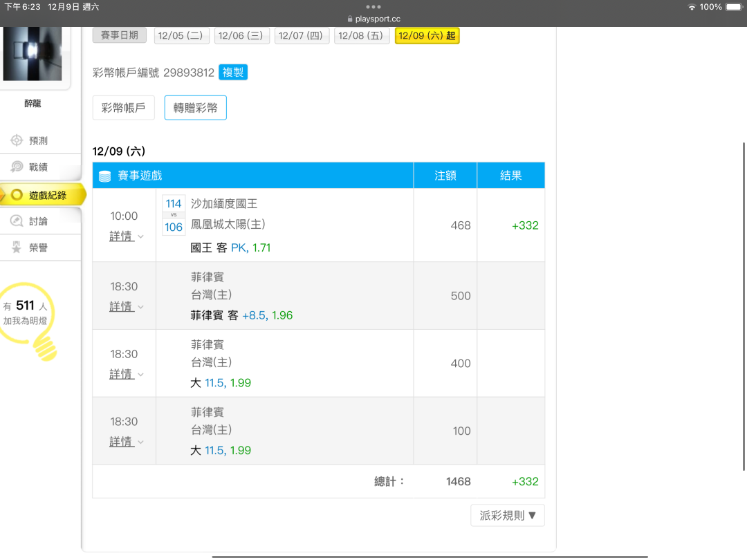The width and height of the screenshot is (747, 560).
Task: Select date tab 12/07 (四)
Action: point(301,36)
